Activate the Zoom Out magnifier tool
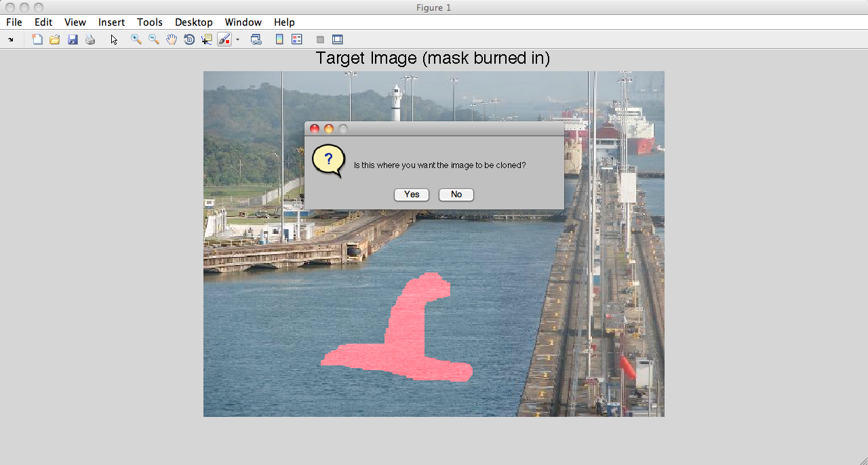Viewport: 868px width, 465px height. coord(154,40)
